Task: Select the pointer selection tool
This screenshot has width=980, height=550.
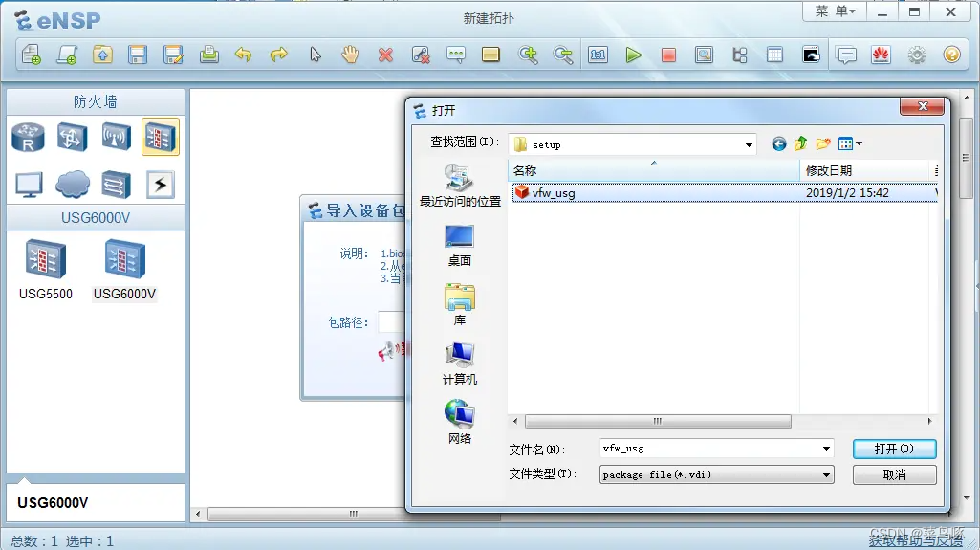Action: [315, 55]
